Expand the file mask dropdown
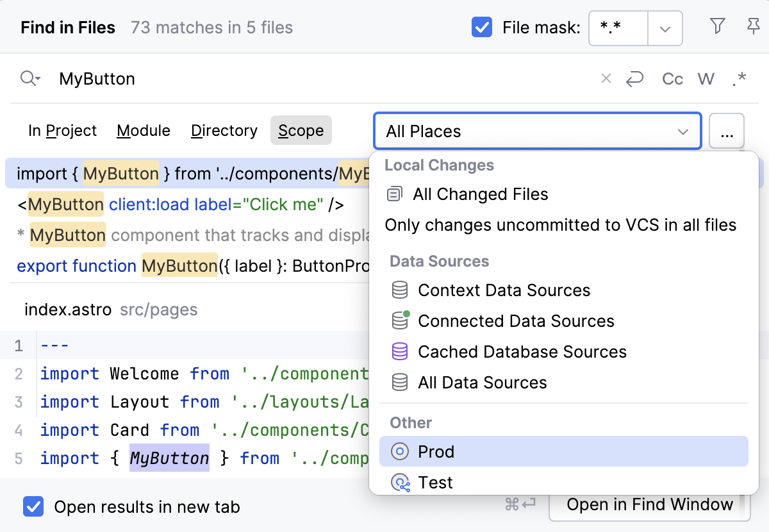Screen dimensions: 769x532 (x=665, y=28)
